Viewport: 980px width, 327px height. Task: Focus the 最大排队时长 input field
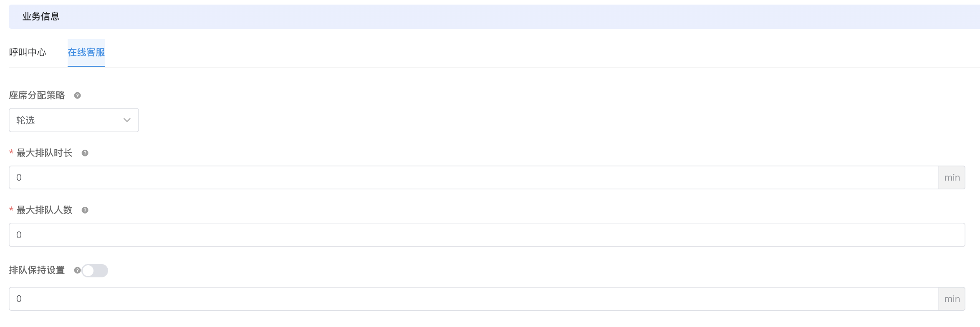tap(474, 177)
